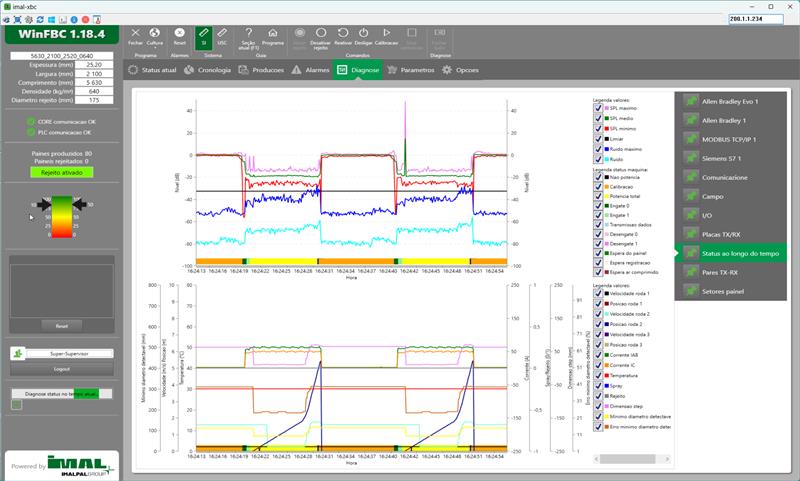Click the Reativar command icon
800x481 pixels.
coord(343,34)
